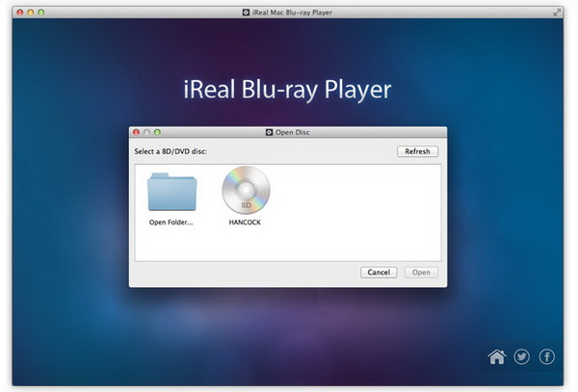Click the Open button
Viewport: 578px width, 392px height.
pos(421,273)
